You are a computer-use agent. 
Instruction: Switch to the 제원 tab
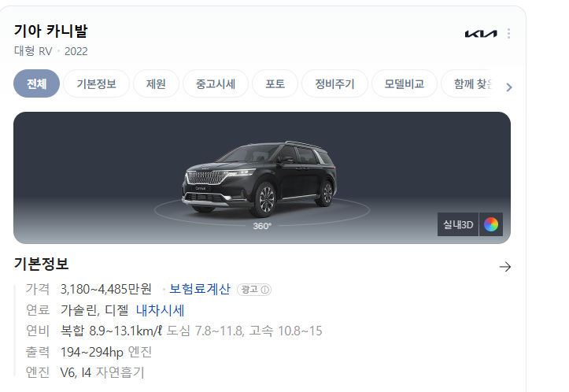click(x=156, y=83)
